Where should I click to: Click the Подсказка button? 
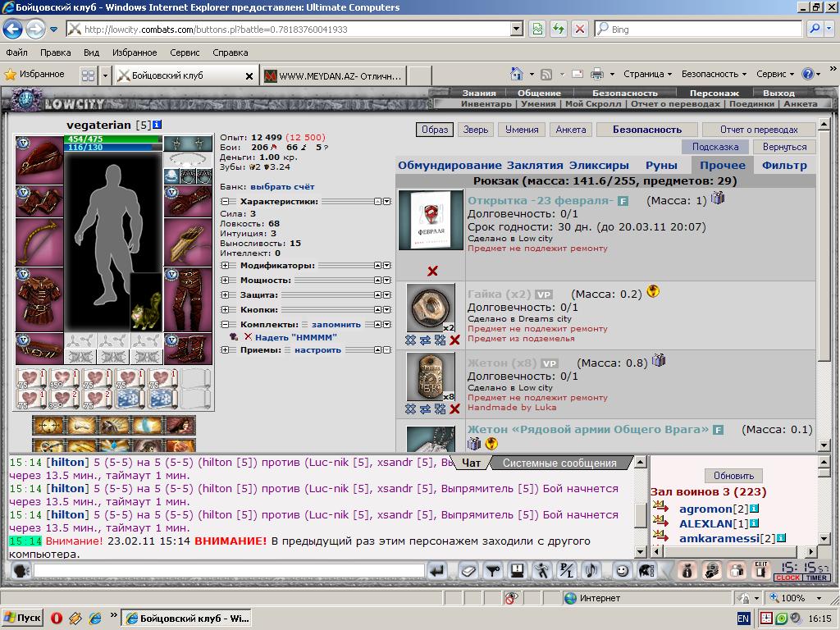click(x=715, y=147)
